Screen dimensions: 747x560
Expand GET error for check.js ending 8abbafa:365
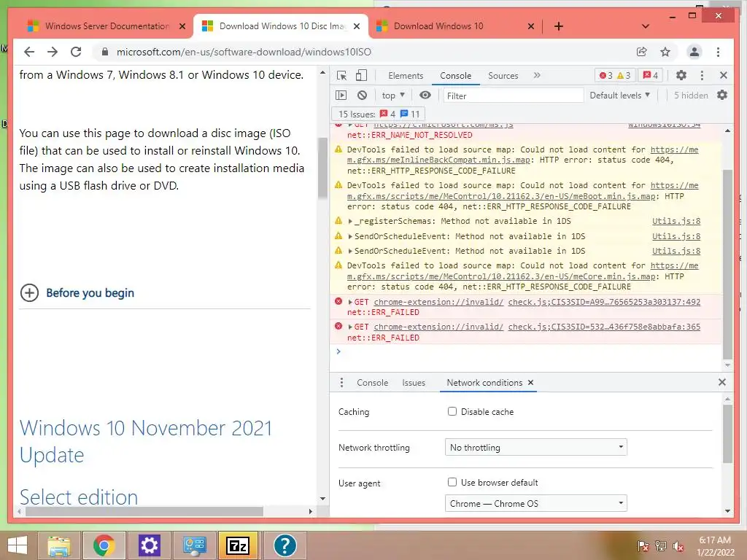tap(350, 327)
